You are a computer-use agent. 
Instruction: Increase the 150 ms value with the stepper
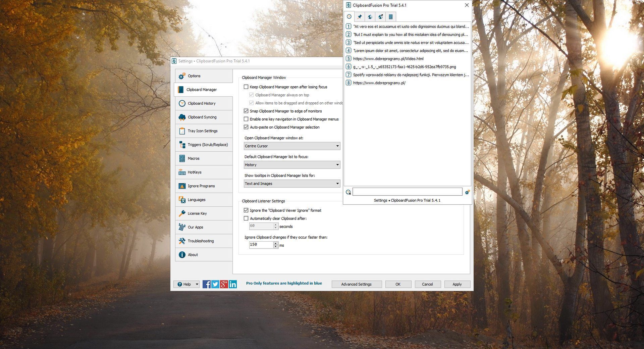tap(275, 243)
